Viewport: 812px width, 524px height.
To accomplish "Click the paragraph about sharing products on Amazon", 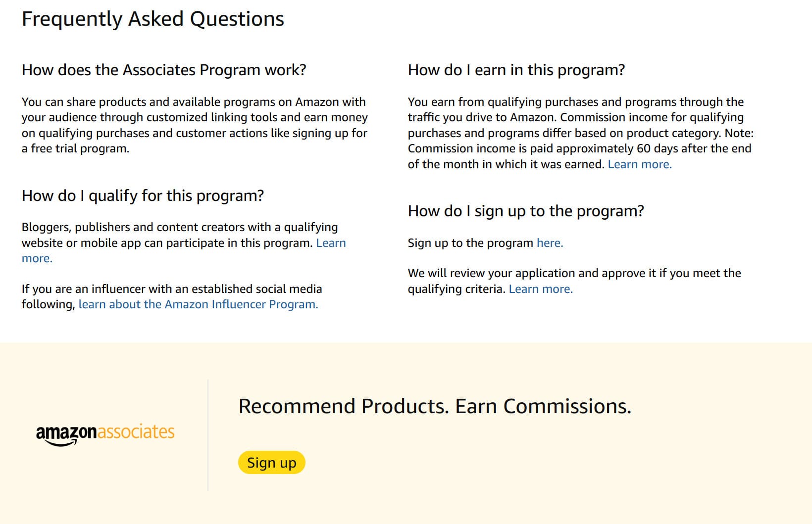I will 195,125.
